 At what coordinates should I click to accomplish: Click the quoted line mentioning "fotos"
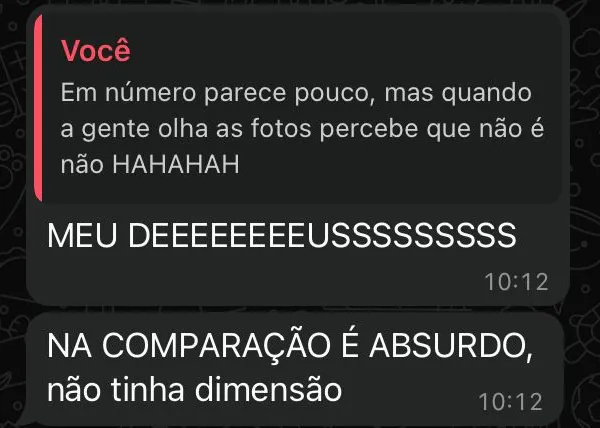302,129
